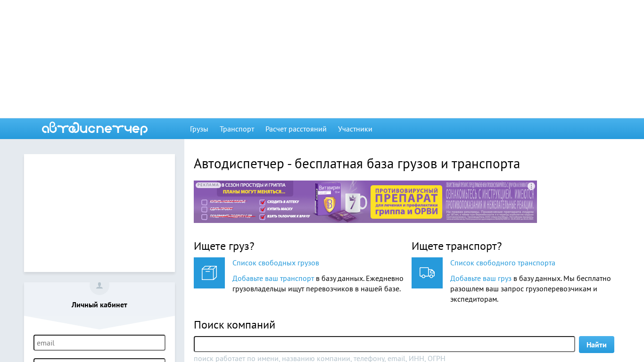Click the checked box beside Купить маску
Image resolution: width=644 pixels, height=362 pixels.
(x=263, y=209)
